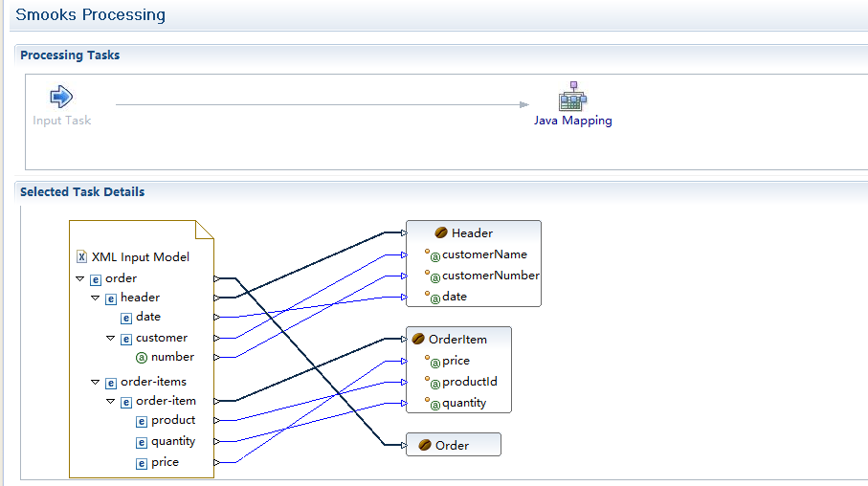The width and height of the screenshot is (868, 486).
Task: Click the date element icon in the XML model
Action: pyautogui.click(x=126, y=318)
